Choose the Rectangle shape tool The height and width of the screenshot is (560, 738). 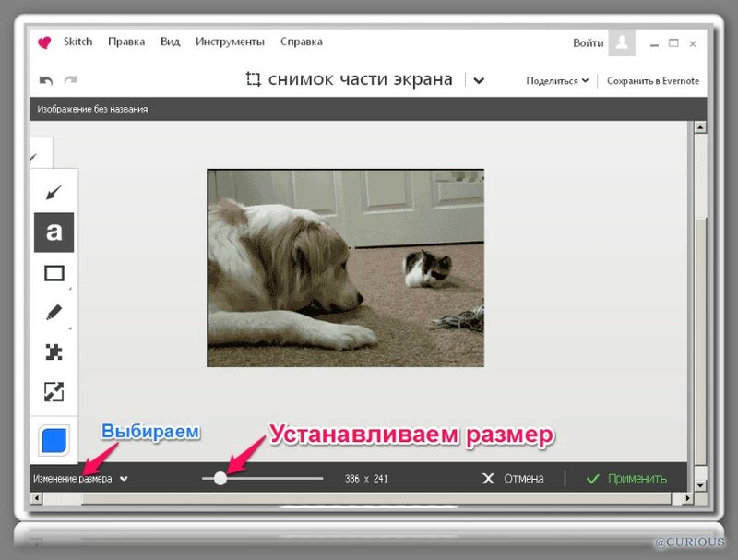pos(54,273)
